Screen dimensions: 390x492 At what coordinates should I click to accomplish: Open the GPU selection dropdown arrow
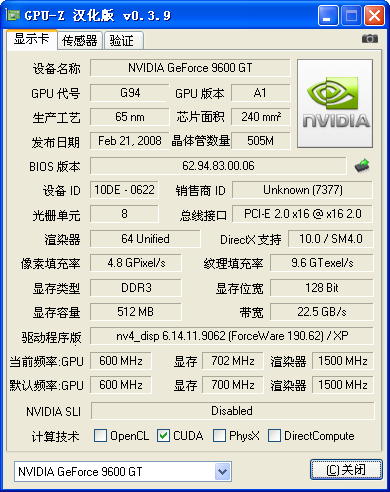(x=222, y=471)
